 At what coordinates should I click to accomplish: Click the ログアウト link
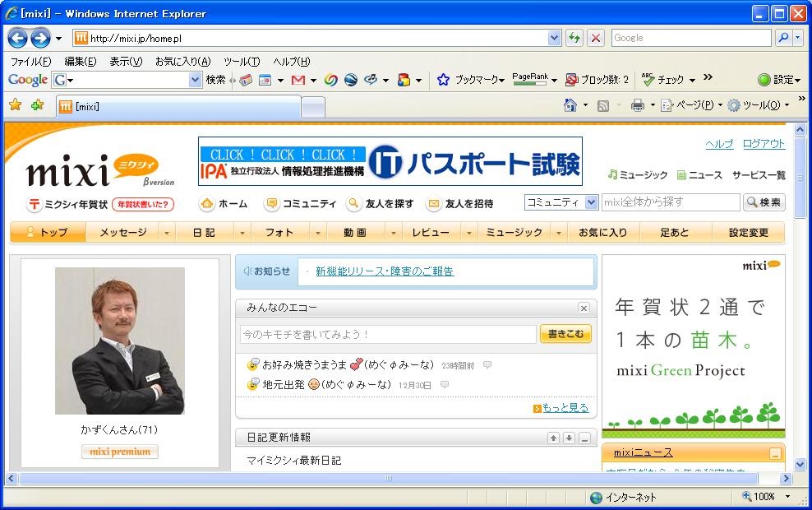click(764, 144)
